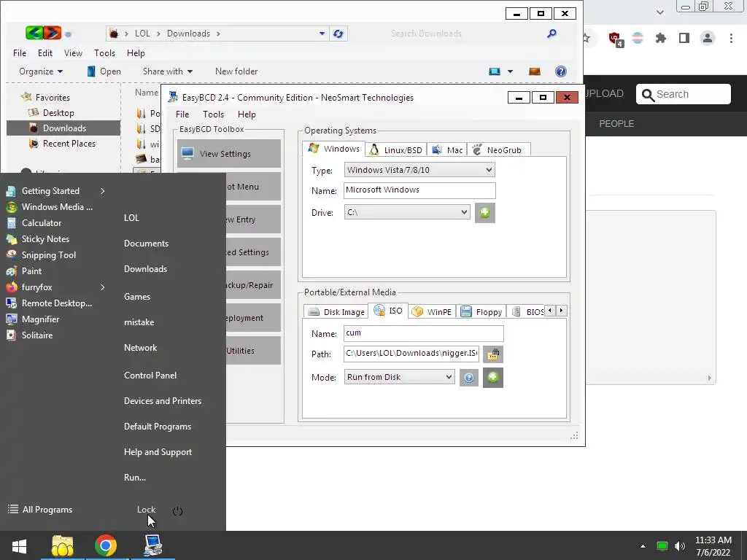The height and width of the screenshot is (560, 747).
Task: Start Solitaire from the Start menu
Action: coord(37,335)
